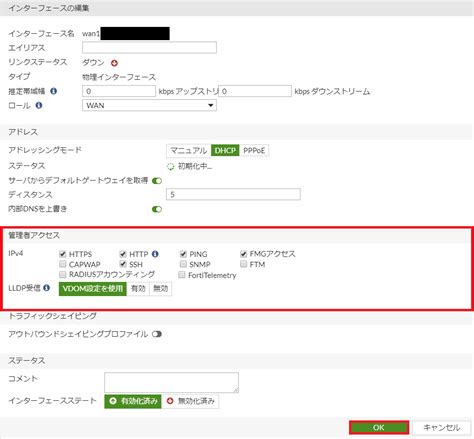Click the red link-down status icon
This screenshot has height=439, width=474.
tap(114, 63)
